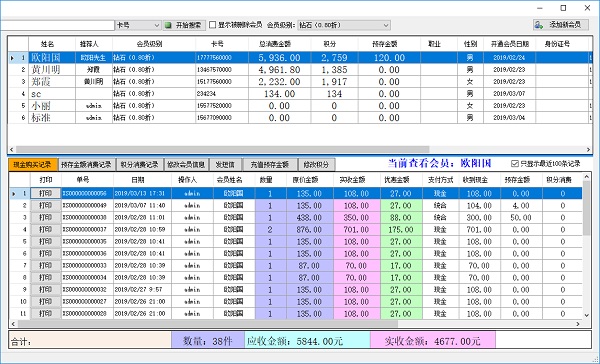Open 会员级别 钻石(0.80折) dropdown
This screenshot has height=364, width=600.
coord(386,25)
